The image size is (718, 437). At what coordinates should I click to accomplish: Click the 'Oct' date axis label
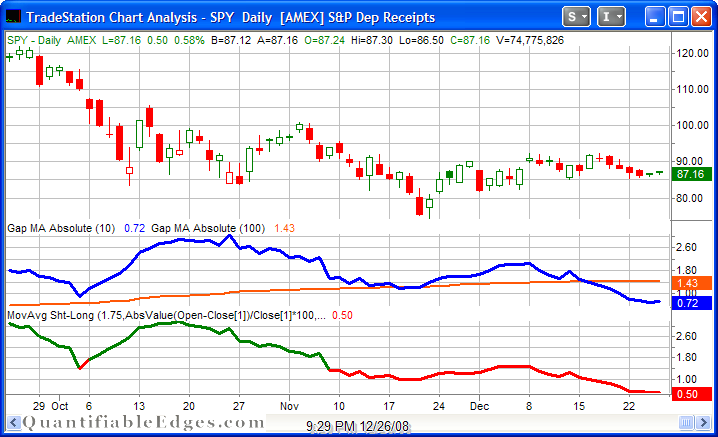(x=60, y=406)
